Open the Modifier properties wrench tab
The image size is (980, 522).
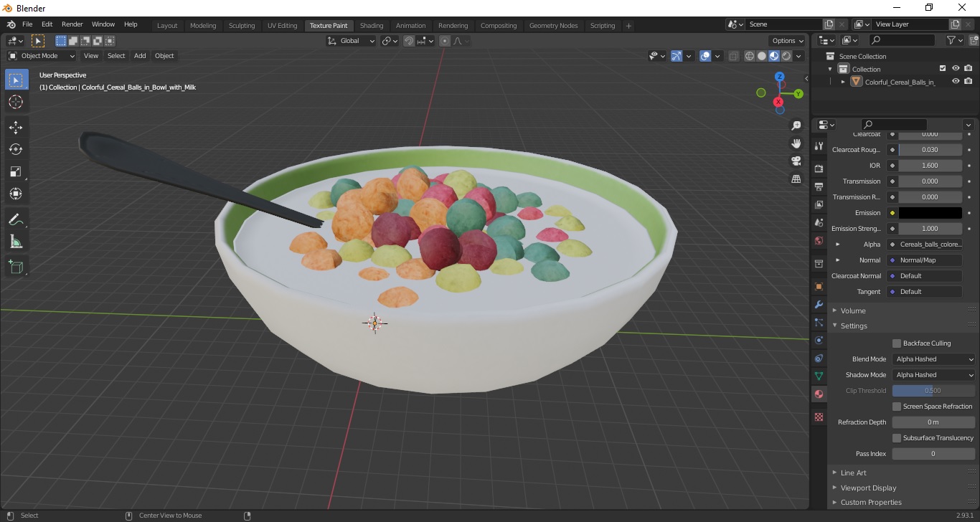coord(819,304)
